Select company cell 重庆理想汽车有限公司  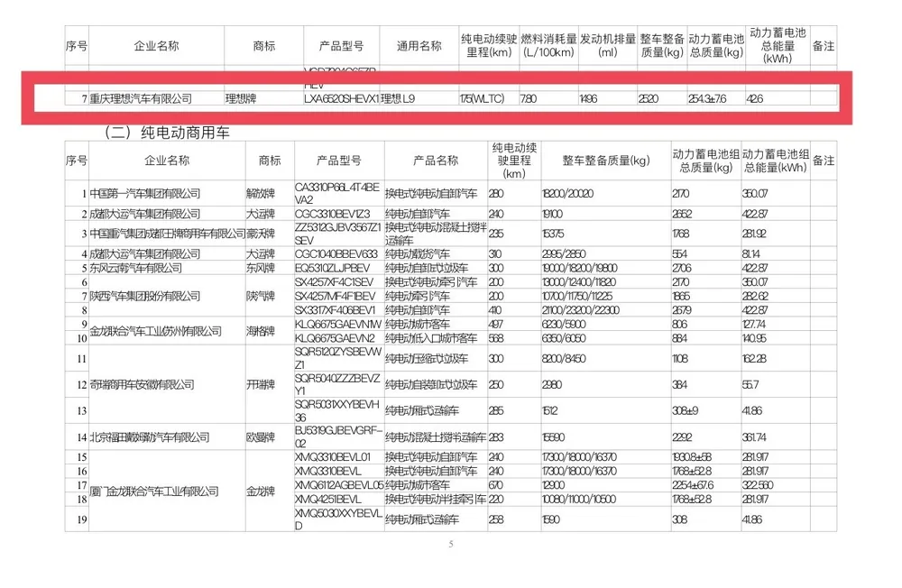(141, 99)
